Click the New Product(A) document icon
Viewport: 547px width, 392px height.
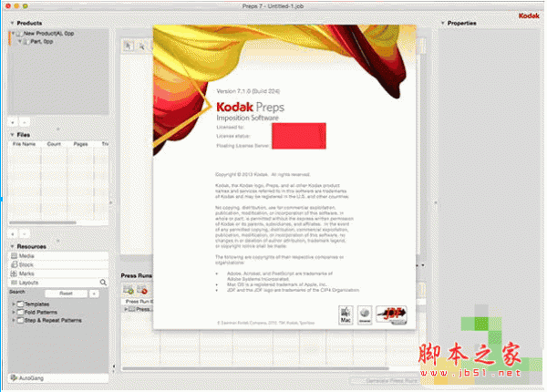(19, 34)
